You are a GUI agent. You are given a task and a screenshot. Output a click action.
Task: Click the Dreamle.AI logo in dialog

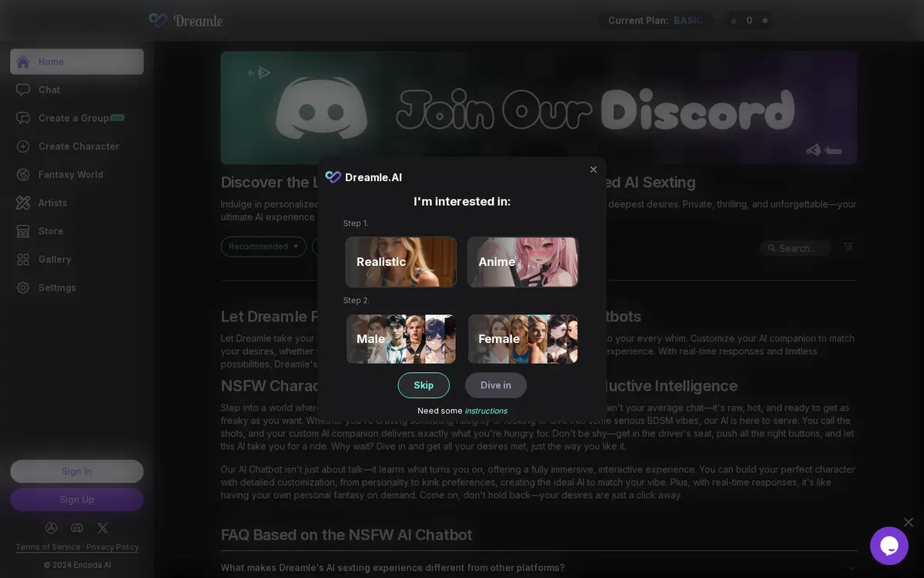pyautogui.click(x=363, y=177)
